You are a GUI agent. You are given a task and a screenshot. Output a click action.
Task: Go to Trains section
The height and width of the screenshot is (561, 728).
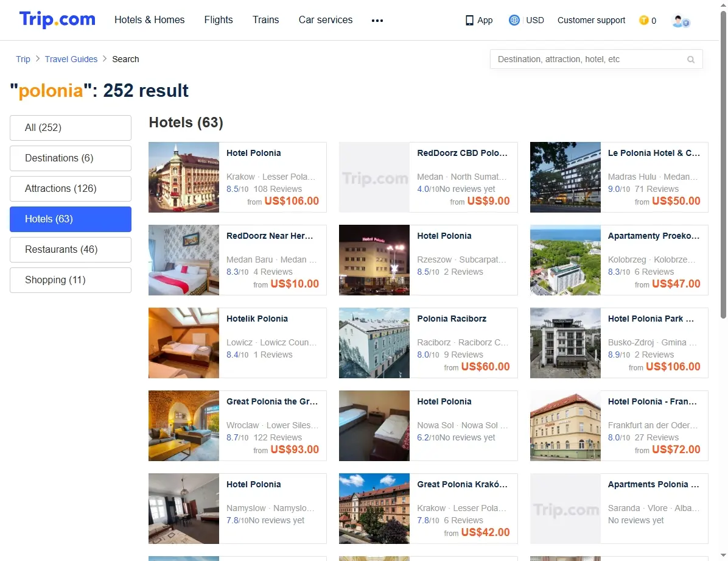click(265, 20)
